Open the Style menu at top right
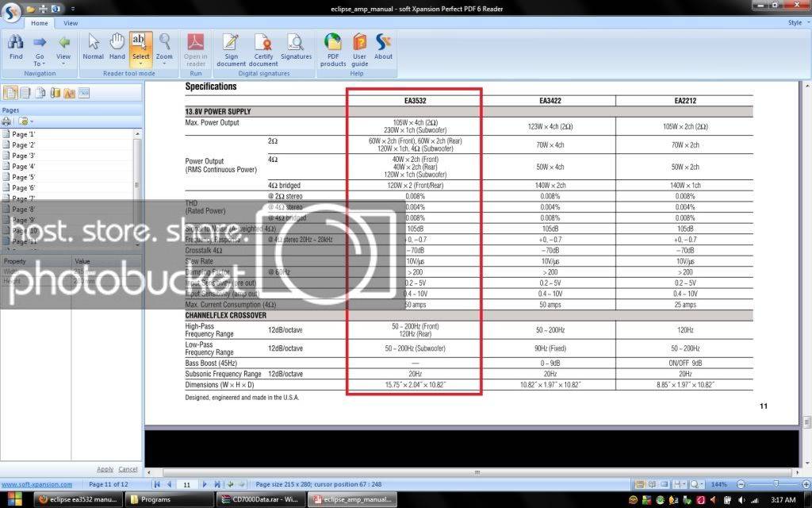Screen dimensions: 812x508 (x=795, y=23)
